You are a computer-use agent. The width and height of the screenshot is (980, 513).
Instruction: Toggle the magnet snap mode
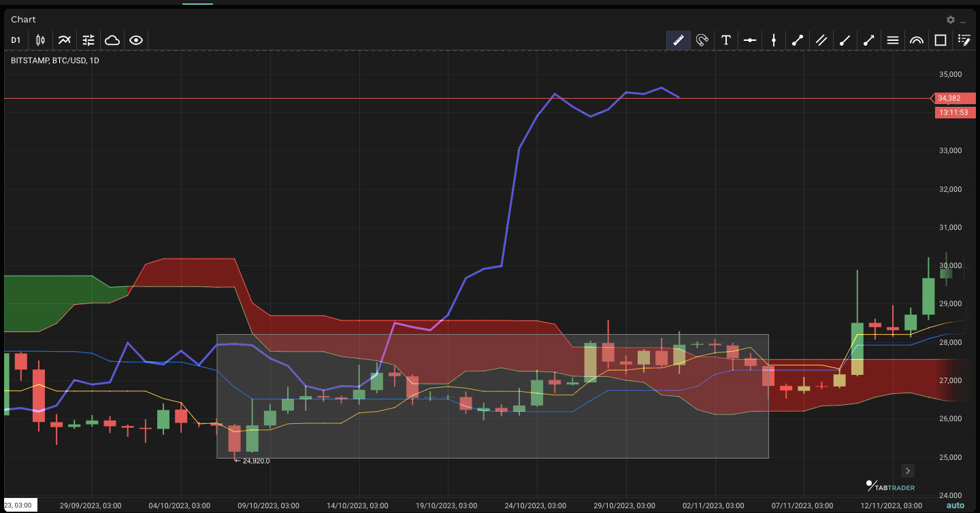tap(702, 40)
